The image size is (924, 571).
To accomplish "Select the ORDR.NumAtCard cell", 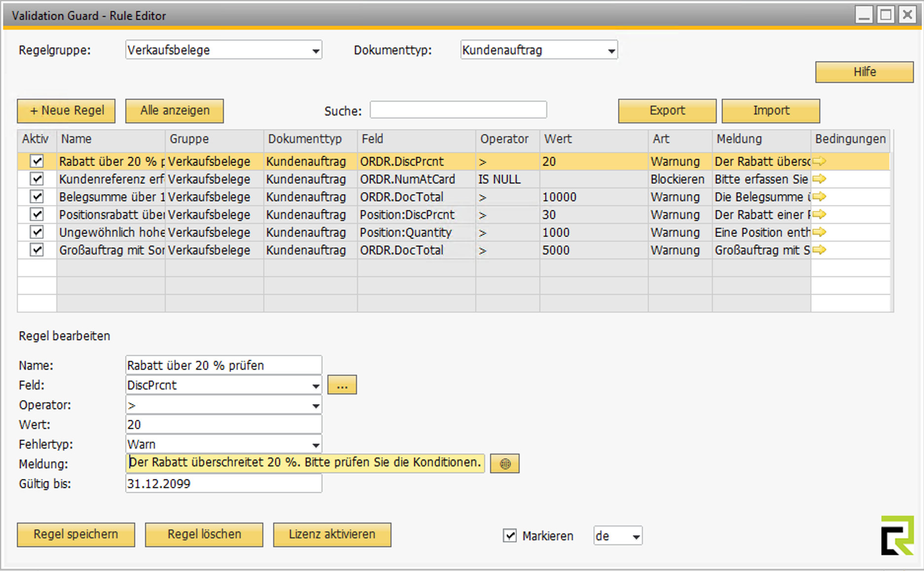I will [x=417, y=179].
